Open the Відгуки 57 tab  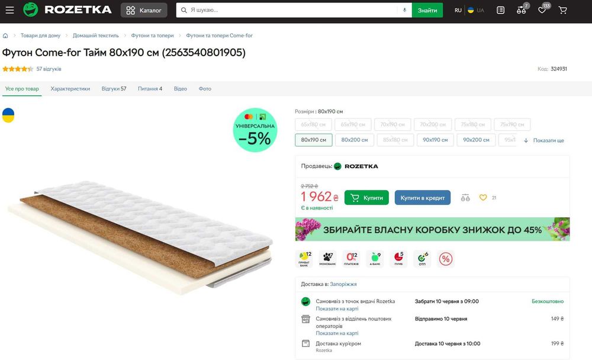[x=114, y=89]
